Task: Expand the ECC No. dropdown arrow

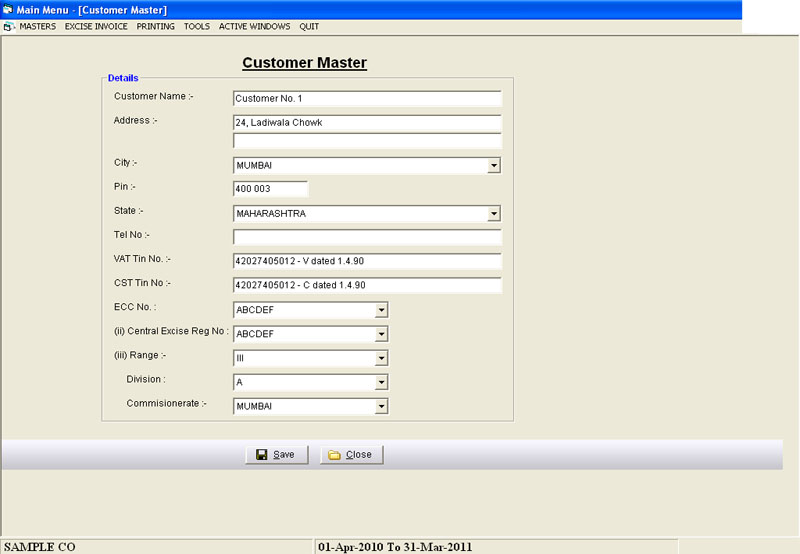Action: (381, 310)
